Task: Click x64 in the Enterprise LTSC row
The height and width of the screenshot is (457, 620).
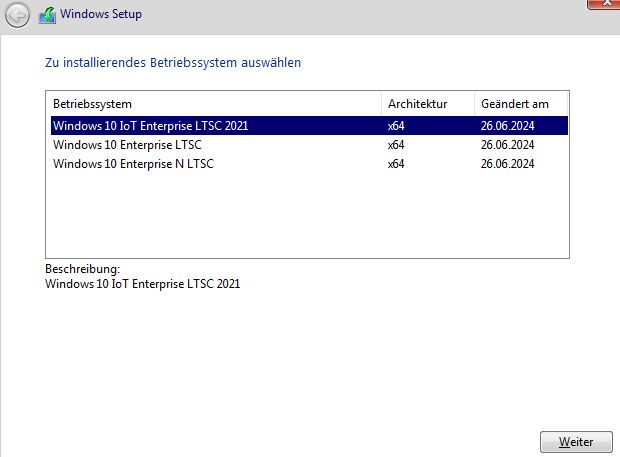Action: point(396,145)
